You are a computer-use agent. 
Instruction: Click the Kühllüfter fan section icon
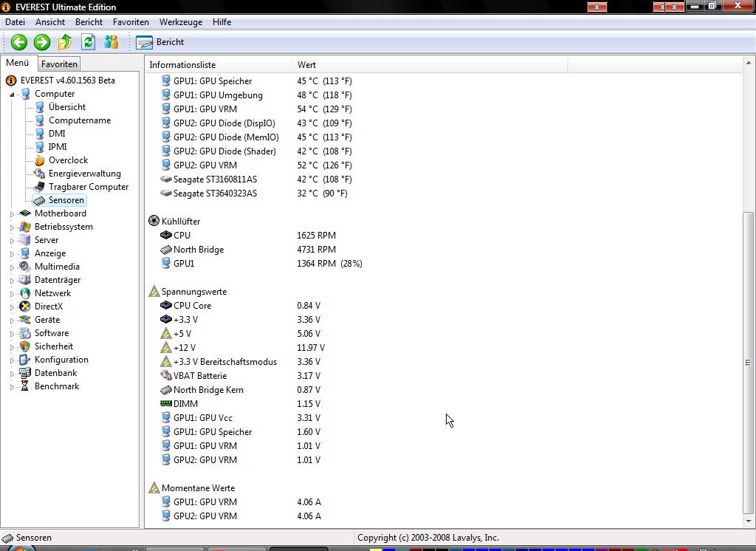coord(154,221)
